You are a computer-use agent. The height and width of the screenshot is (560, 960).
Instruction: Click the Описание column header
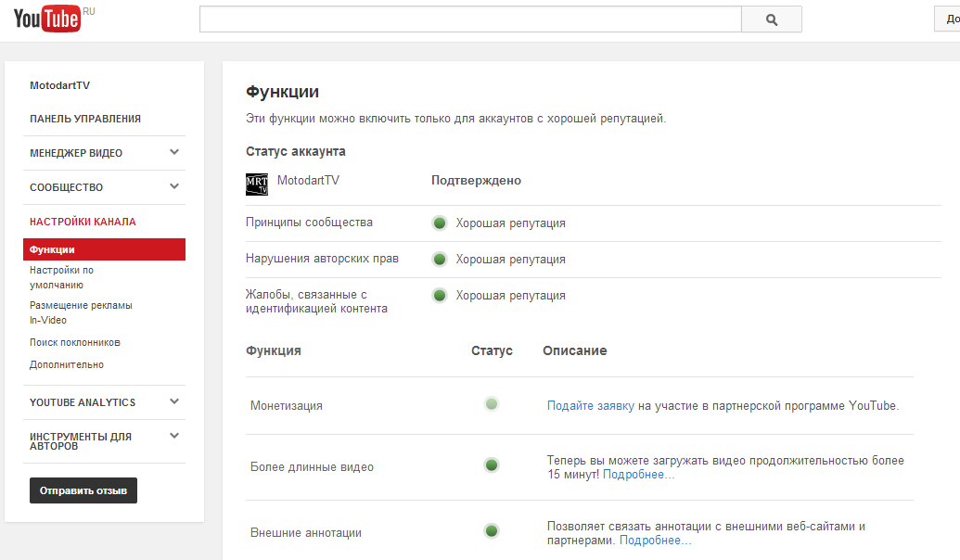(x=575, y=350)
